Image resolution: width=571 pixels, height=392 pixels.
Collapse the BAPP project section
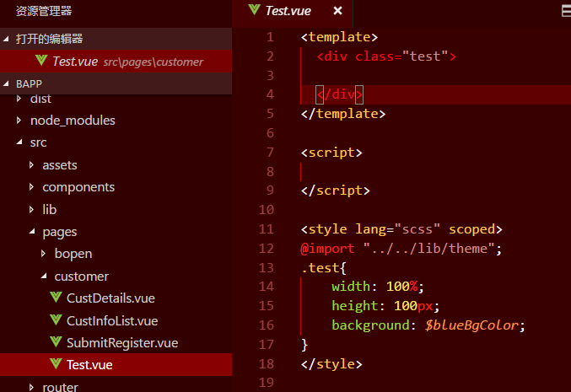tap(6, 83)
